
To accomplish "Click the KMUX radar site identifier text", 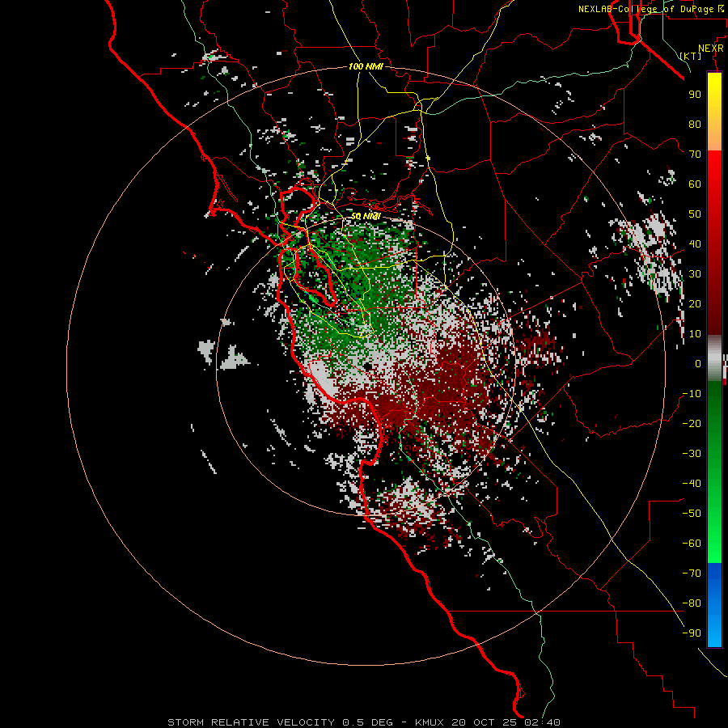I will 429,722.
